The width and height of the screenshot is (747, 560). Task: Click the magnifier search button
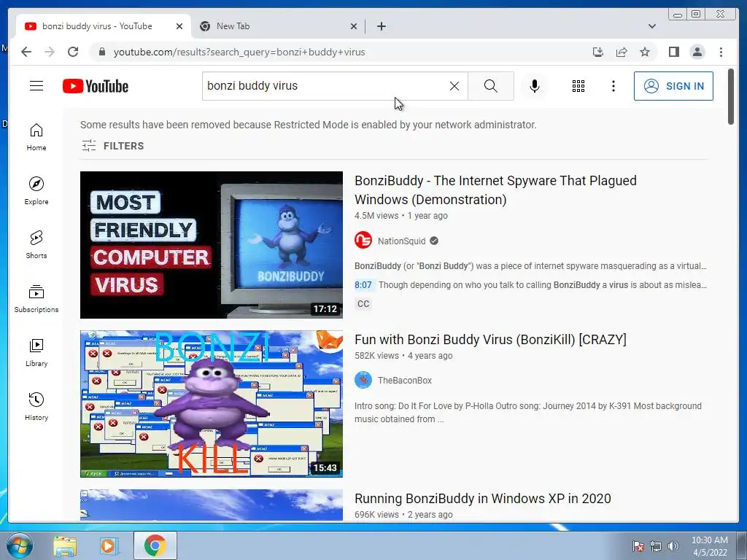(491, 86)
